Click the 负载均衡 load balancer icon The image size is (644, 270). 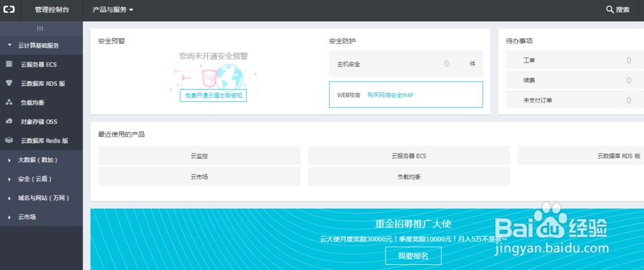(9, 102)
